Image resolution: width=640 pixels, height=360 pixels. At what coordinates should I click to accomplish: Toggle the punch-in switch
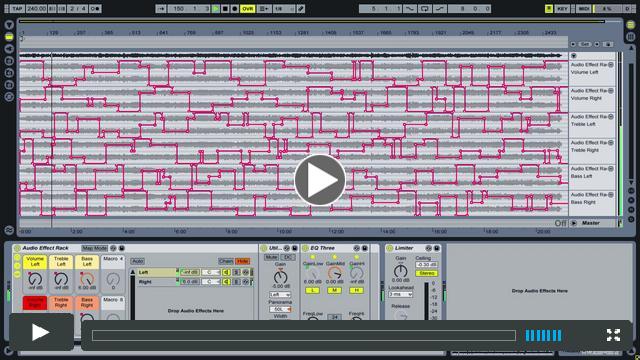410,9
